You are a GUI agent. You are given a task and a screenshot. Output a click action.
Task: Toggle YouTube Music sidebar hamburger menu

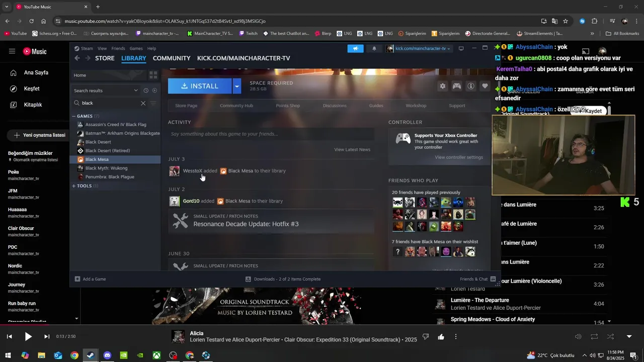pyautogui.click(x=12, y=51)
